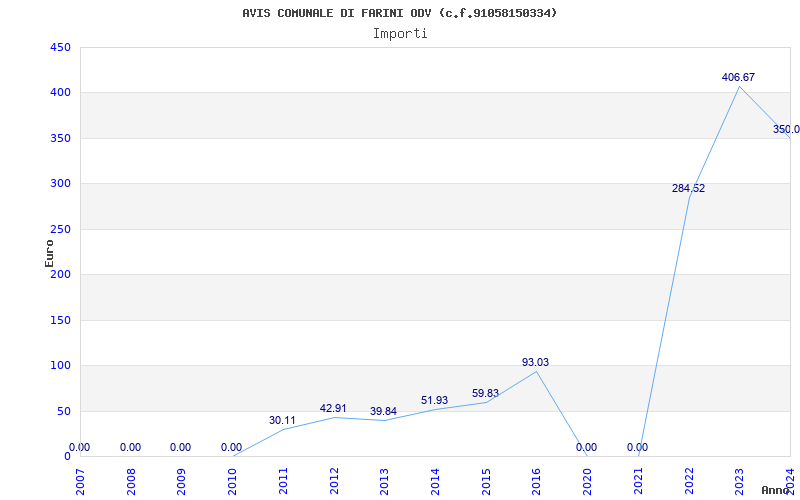Click the 200 y-axis tick label

pyautogui.click(x=60, y=274)
